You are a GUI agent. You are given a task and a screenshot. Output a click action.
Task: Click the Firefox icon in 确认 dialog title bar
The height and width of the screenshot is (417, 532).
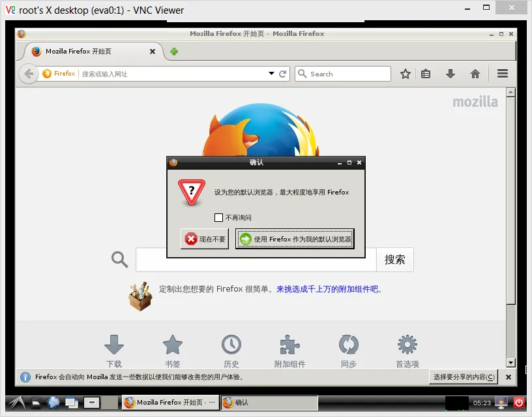(x=173, y=162)
